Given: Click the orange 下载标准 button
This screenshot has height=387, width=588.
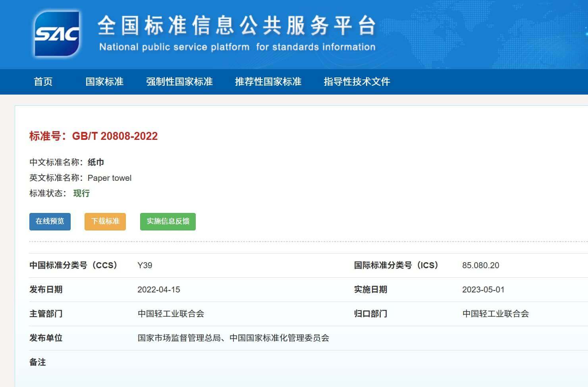Looking at the screenshot, I should [x=105, y=221].
